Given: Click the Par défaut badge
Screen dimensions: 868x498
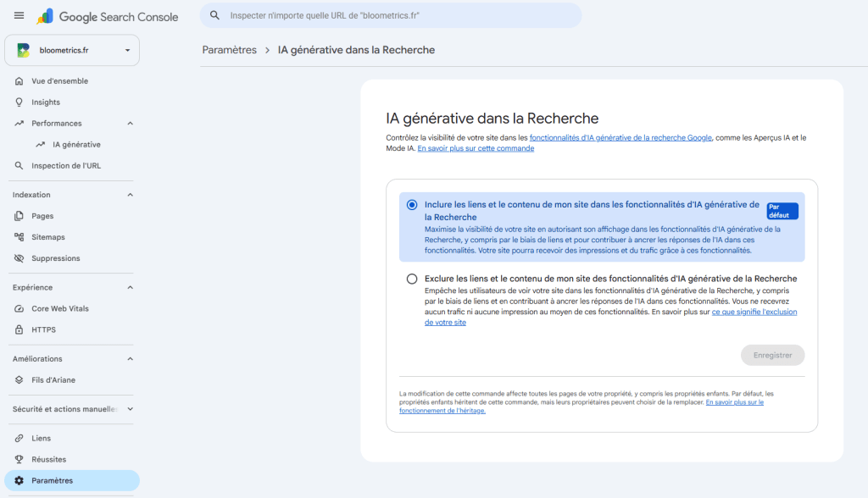Looking at the screenshot, I should click(782, 211).
